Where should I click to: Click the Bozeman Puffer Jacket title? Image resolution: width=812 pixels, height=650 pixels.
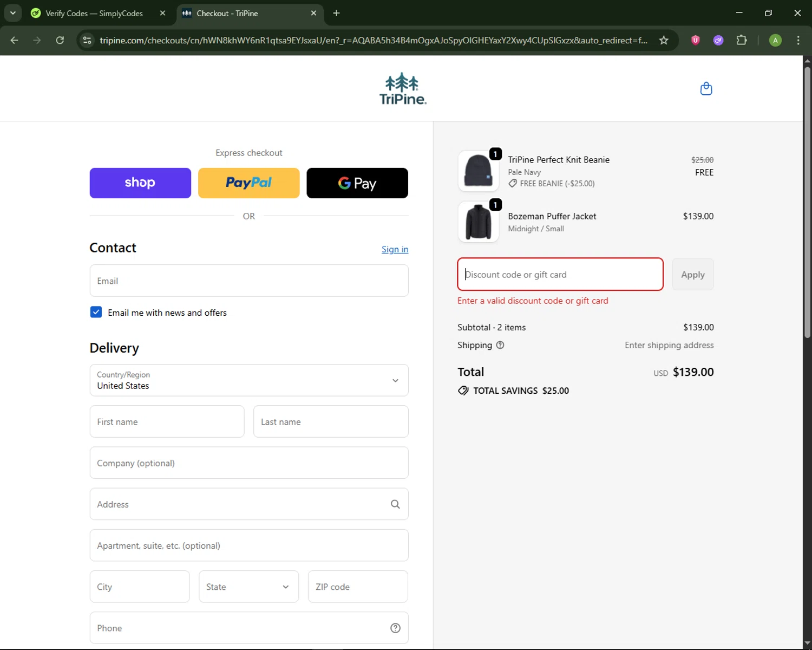click(x=552, y=216)
